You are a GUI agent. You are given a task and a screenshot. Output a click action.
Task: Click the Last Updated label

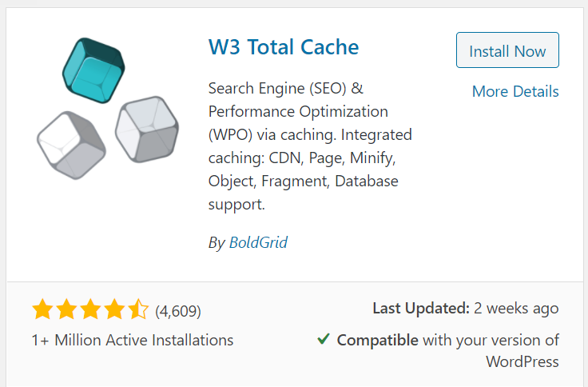tap(421, 308)
